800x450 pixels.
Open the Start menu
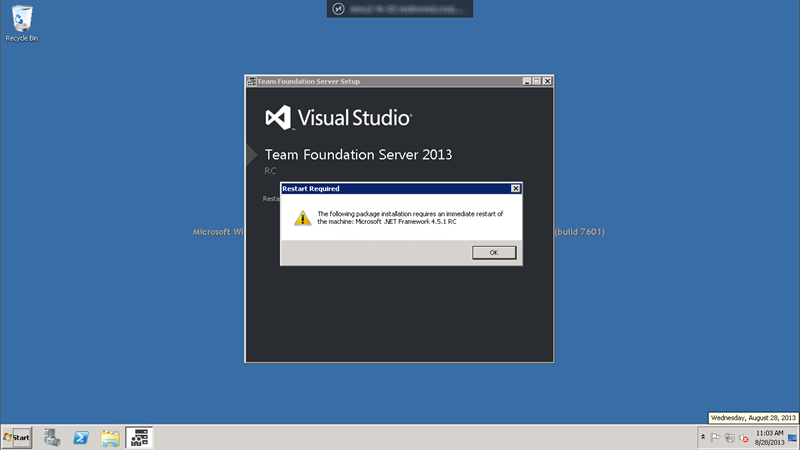17,438
